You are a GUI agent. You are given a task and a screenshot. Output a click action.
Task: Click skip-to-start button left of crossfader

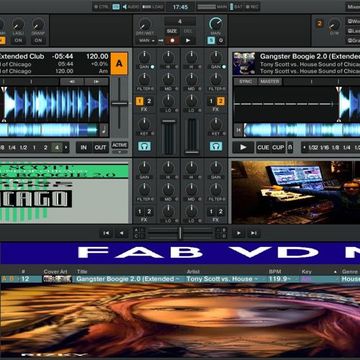(105, 233)
